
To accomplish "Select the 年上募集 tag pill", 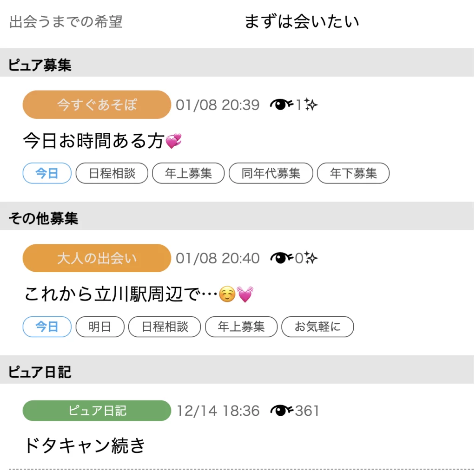I will pyautogui.click(x=188, y=173).
